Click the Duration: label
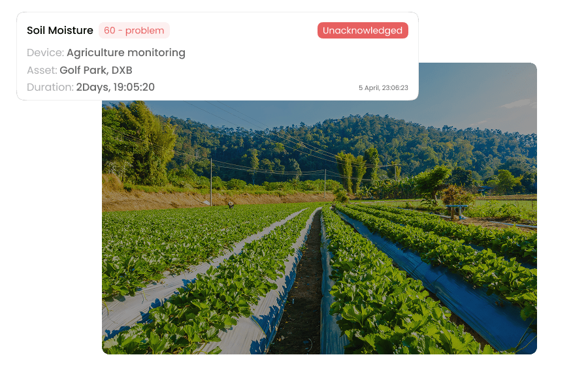This screenshot has width=588, height=389. pos(50,87)
